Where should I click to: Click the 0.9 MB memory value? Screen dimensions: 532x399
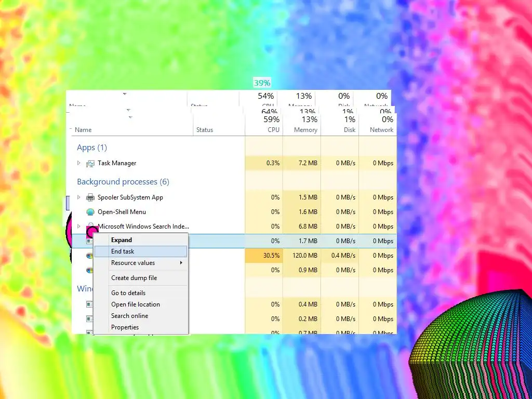tap(308, 270)
